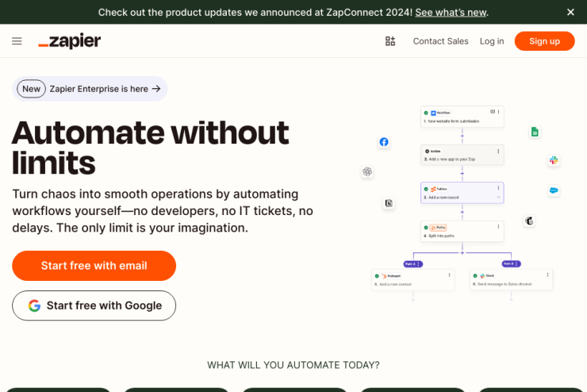The image size is (587, 392).
Task: Click the Google logo in the signup button
Action: click(34, 306)
